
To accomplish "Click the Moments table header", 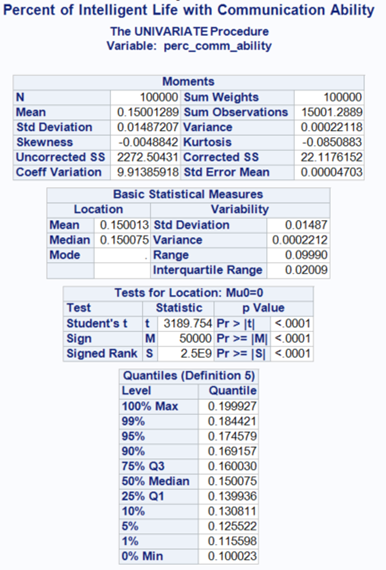I will pyautogui.click(x=188, y=82).
